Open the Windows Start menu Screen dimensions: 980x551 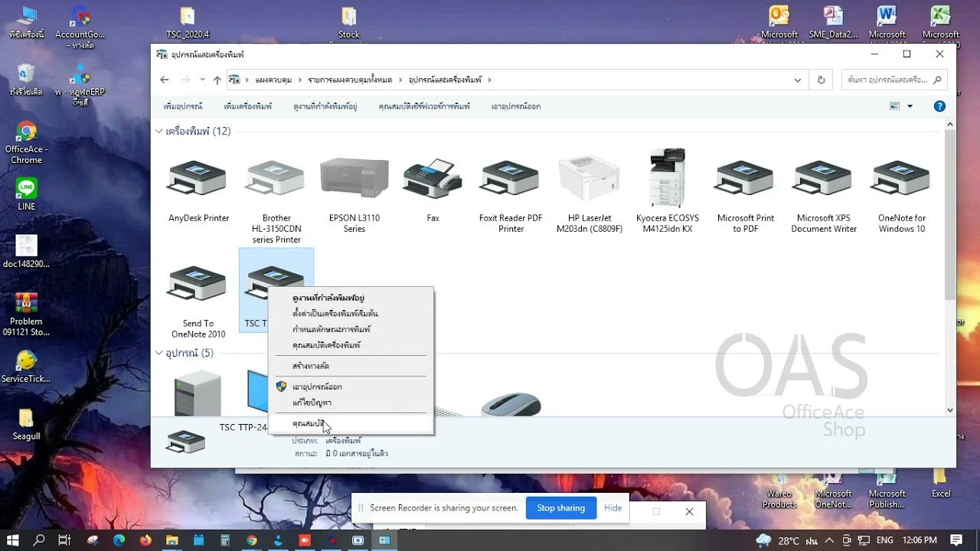click(13, 540)
